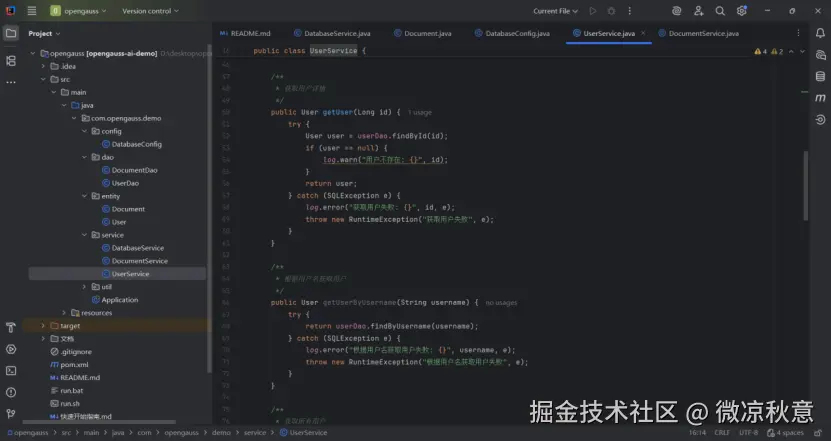Expand the util package
Image resolution: width=831 pixels, height=442 pixels.
tap(84, 287)
